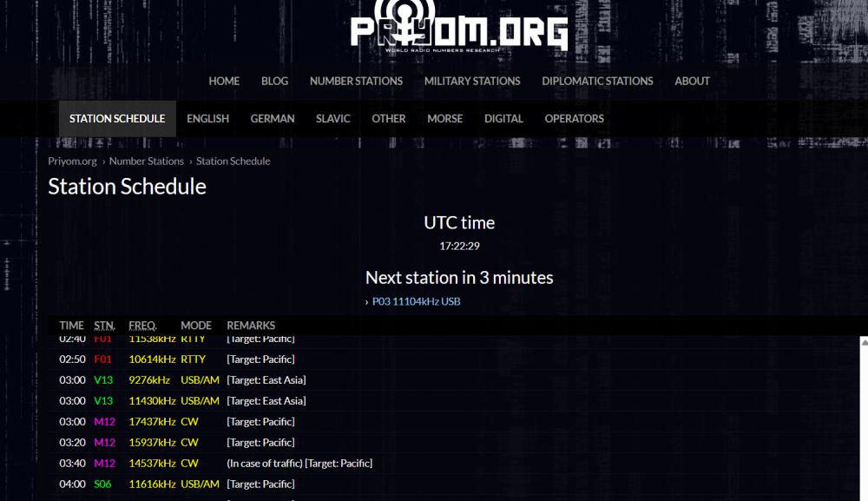This screenshot has height=501, width=868.
Task: Open the DIPLOMATIC STATIONS section
Action: tap(597, 81)
